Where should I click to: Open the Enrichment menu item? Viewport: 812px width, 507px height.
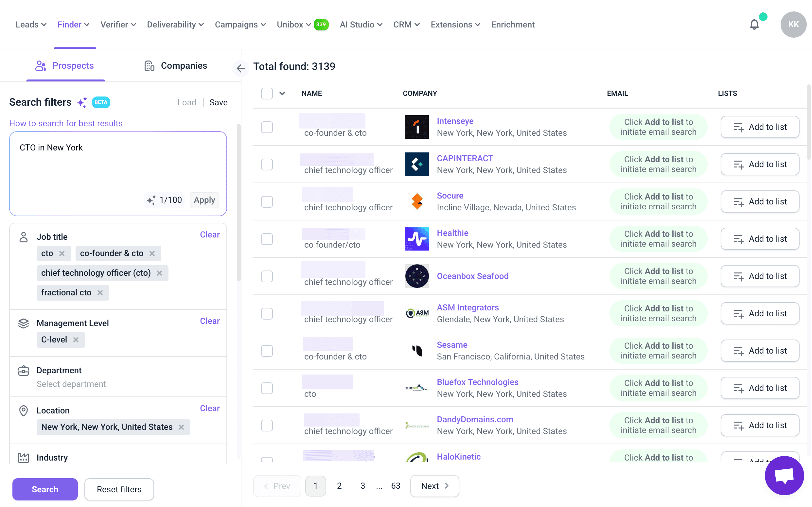512,25
